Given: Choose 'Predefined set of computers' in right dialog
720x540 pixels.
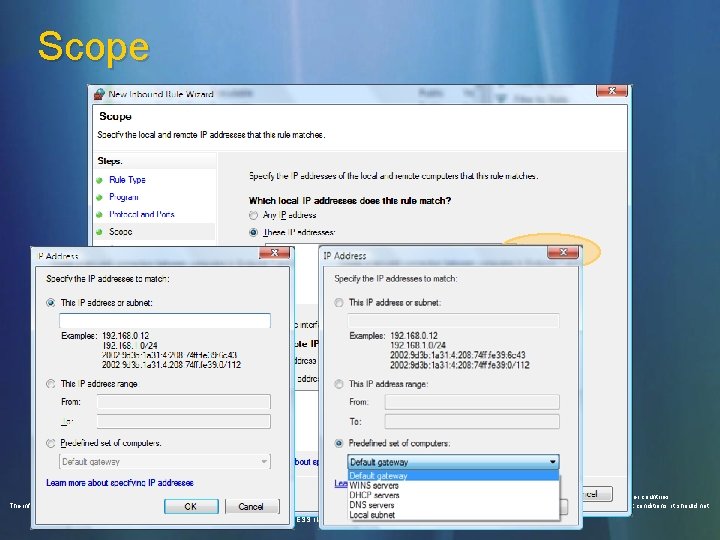Looking at the screenshot, I should 339,443.
